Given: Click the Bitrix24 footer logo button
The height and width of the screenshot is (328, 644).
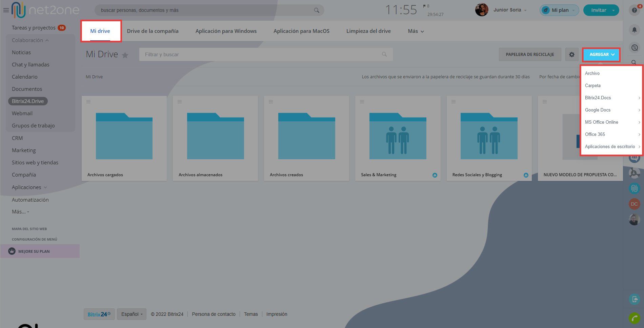Looking at the screenshot, I should coord(99,314).
